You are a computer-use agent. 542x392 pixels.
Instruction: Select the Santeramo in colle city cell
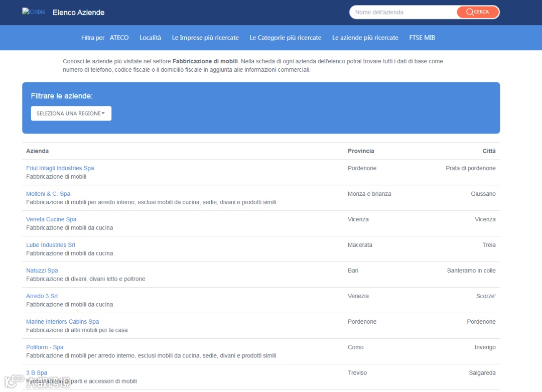[x=471, y=271]
